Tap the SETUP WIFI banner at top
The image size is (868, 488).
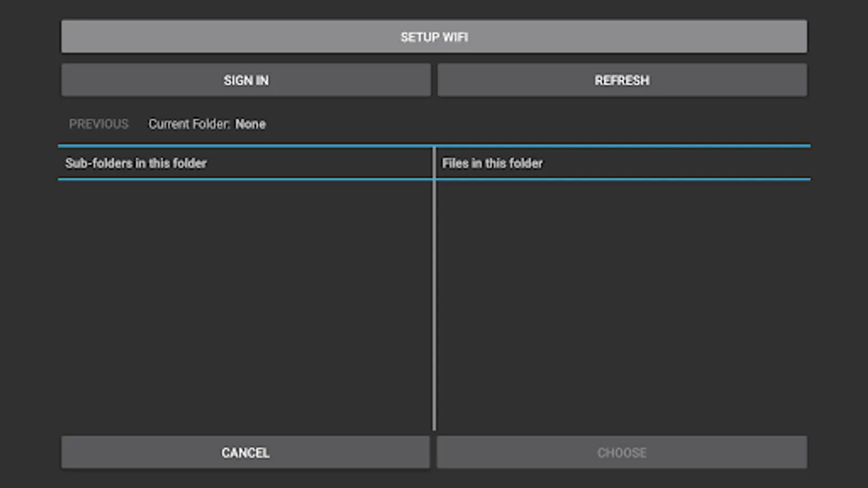coord(434,36)
